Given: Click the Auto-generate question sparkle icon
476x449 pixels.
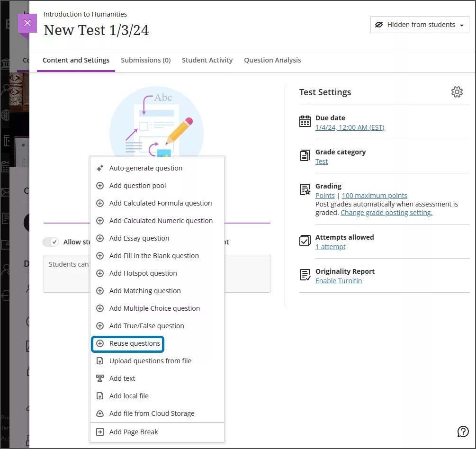Looking at the screenshot, I should pos(100,167).
